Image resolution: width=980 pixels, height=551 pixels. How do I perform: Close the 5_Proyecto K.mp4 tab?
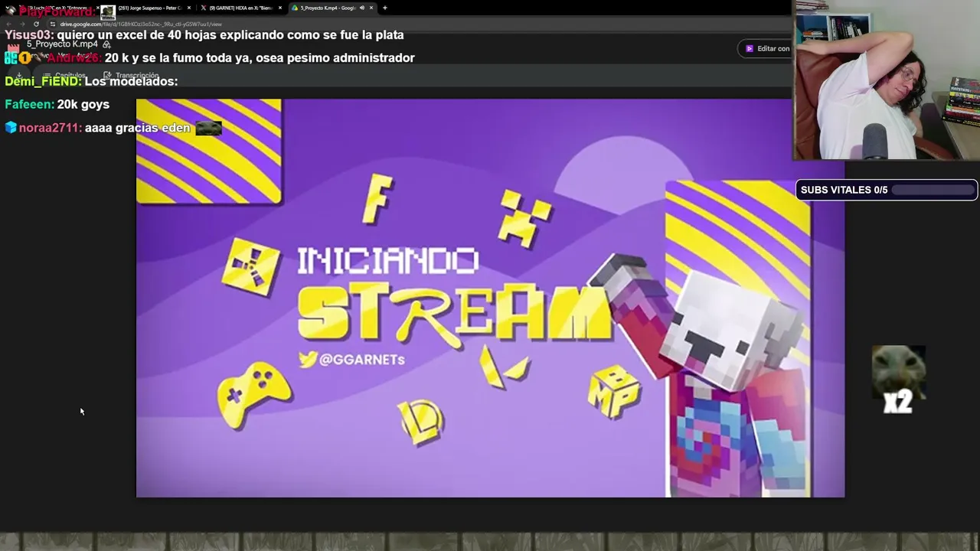(371, 8)
